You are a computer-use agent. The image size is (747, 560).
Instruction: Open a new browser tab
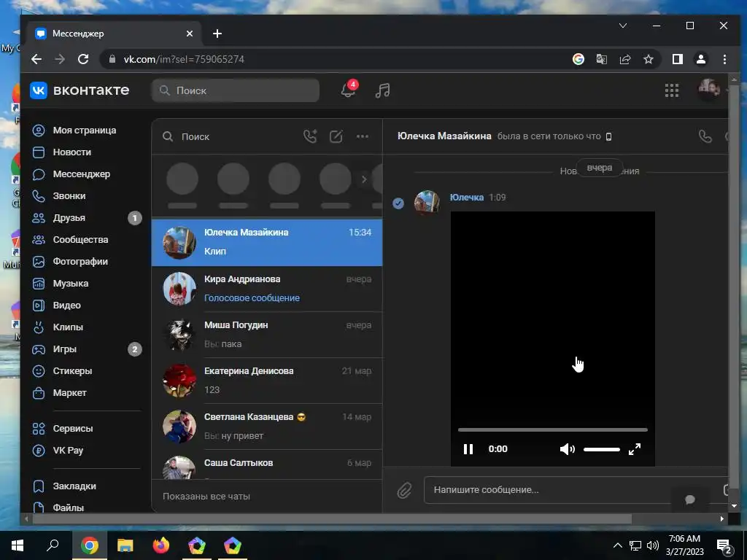(217, 34)
